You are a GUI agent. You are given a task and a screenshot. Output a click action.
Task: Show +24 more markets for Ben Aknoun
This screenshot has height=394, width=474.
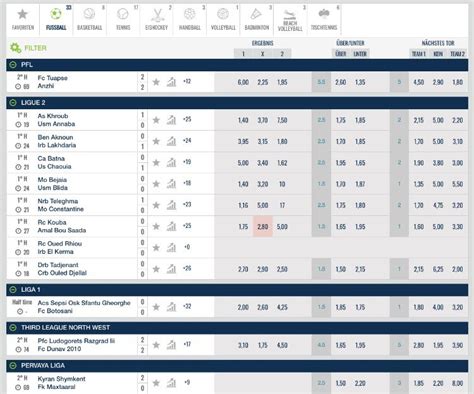pos(187,141)
